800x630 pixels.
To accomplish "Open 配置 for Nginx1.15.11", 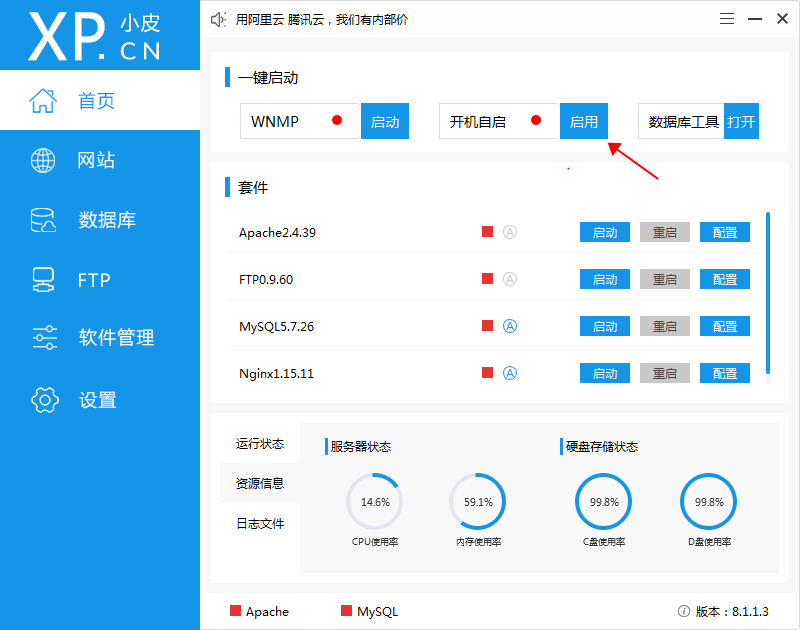I will click(724, 373).
